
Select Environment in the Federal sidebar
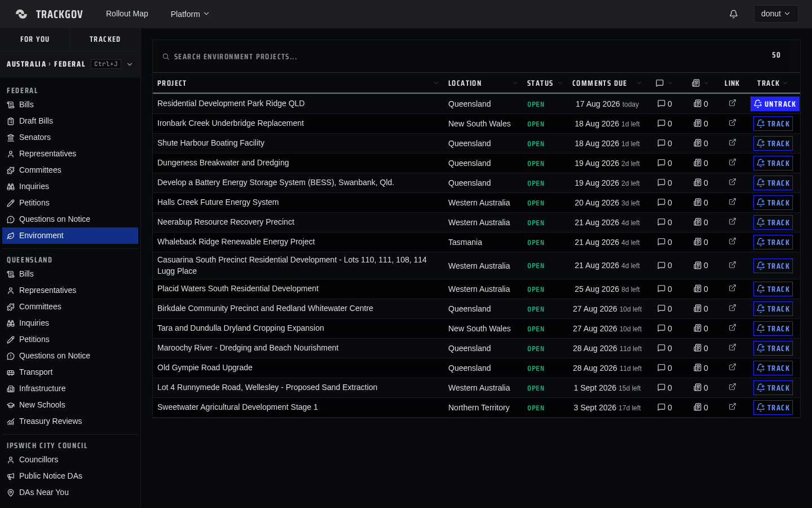70,236
